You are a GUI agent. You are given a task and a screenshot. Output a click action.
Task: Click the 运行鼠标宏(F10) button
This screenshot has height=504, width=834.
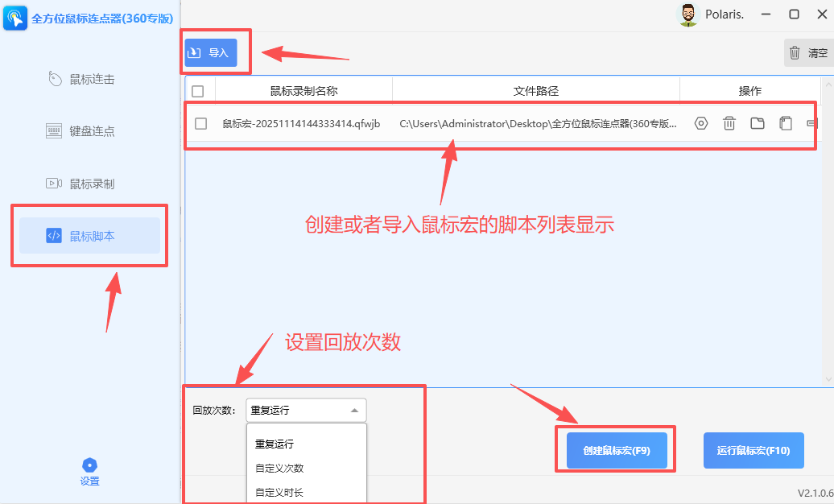pyautogui.click(x=753, y=450)
